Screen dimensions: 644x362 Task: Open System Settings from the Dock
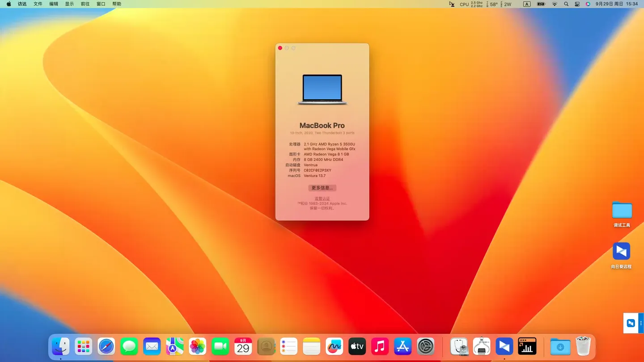pyautogui.click(x=425, y=346)
